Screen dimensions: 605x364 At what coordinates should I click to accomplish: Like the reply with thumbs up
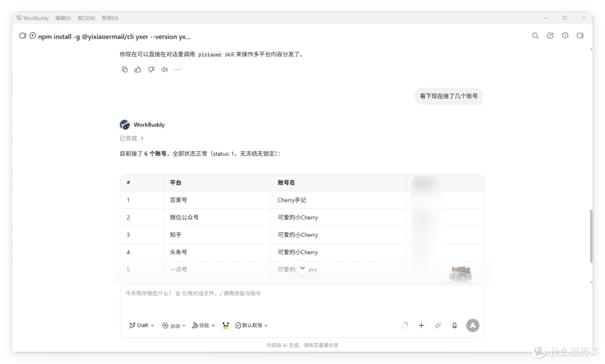pos(138,70)
